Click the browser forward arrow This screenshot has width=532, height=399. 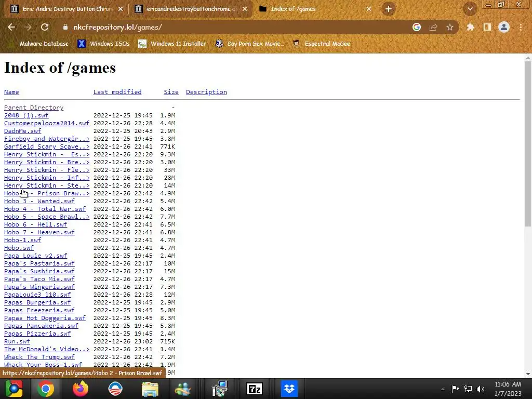click(28, 27)
